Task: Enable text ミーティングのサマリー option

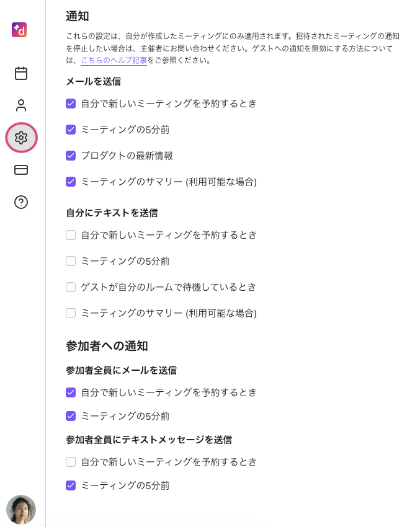Action: [71, 313]
